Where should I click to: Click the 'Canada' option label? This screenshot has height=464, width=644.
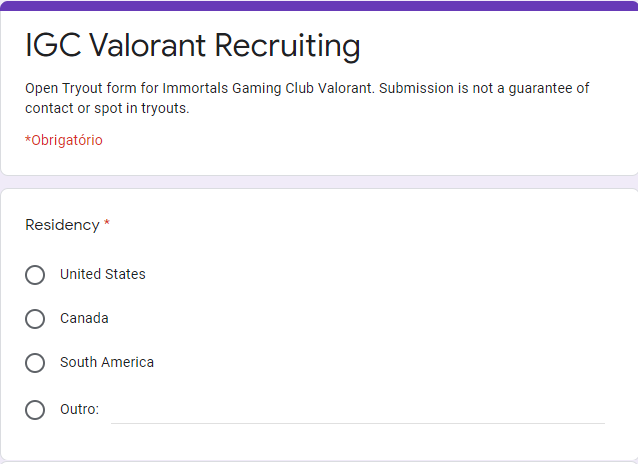[84, 318]
